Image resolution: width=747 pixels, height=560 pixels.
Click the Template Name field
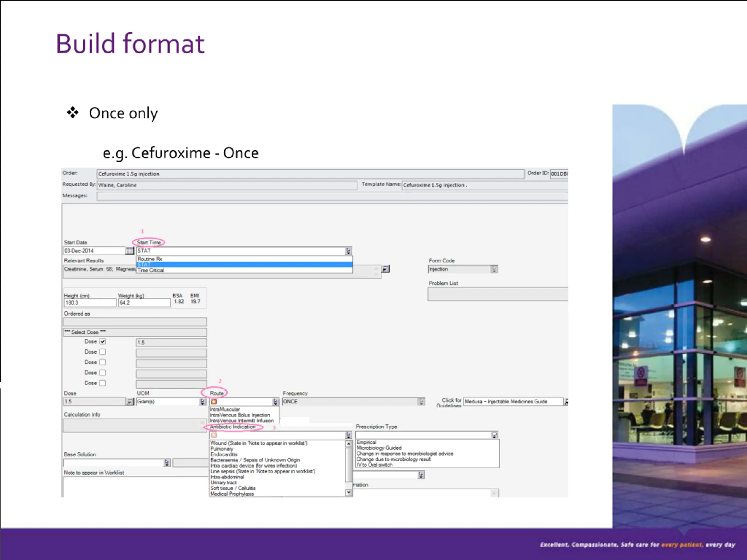(485, 185)
